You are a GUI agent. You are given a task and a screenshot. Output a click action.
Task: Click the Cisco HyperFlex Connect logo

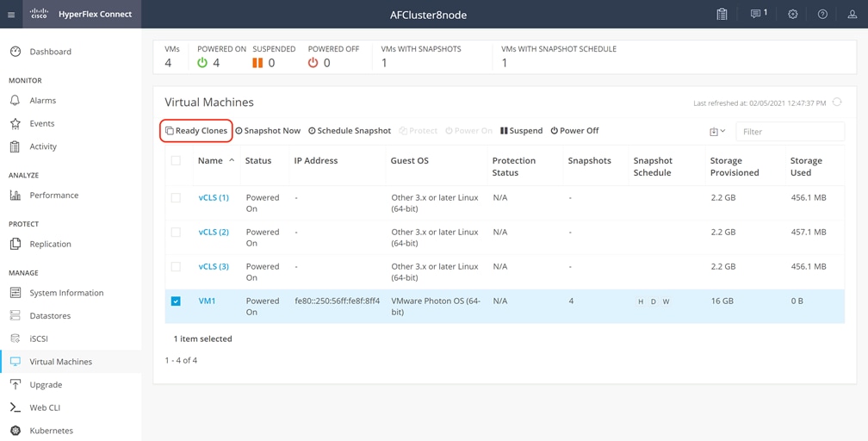[x=81, y=15]
